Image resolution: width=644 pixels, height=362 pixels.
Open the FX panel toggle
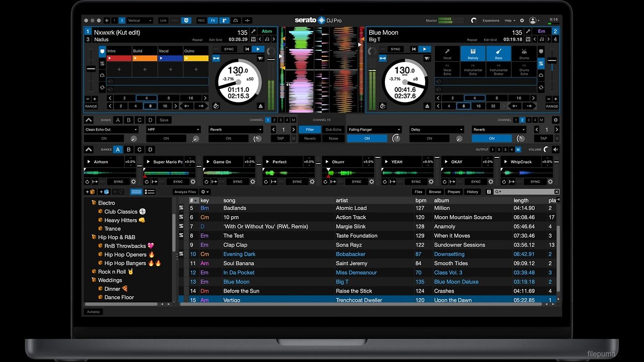pyautogui.click(x=213, y=21)
